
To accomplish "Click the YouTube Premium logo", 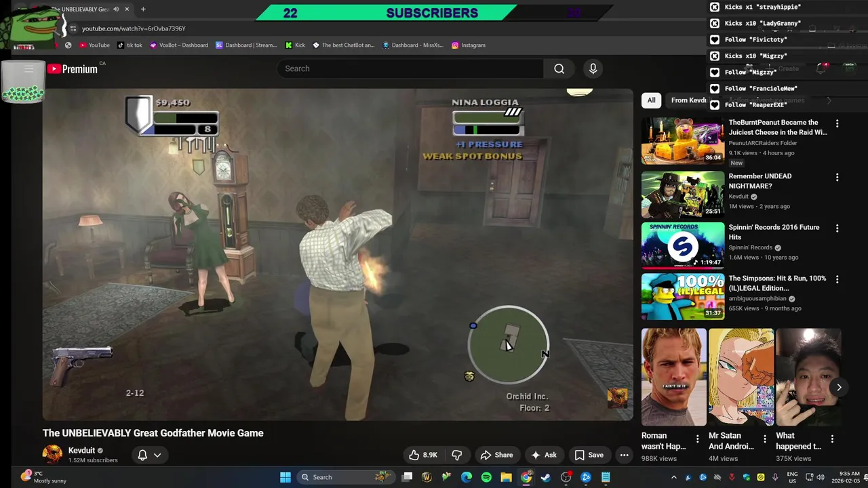I will [x=73, y=68].
